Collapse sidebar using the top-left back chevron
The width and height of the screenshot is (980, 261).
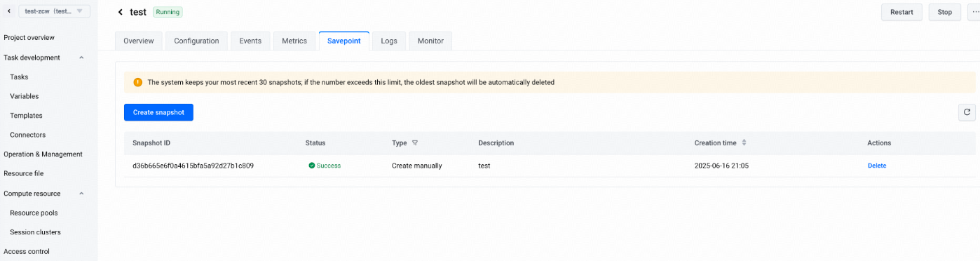click(x=9, y=11)
